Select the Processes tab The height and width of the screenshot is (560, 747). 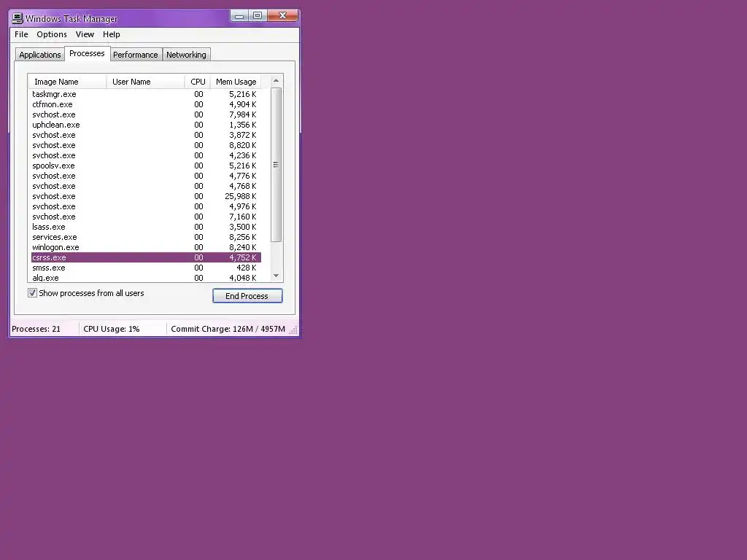pyautogui.click(x=87, y=53)
